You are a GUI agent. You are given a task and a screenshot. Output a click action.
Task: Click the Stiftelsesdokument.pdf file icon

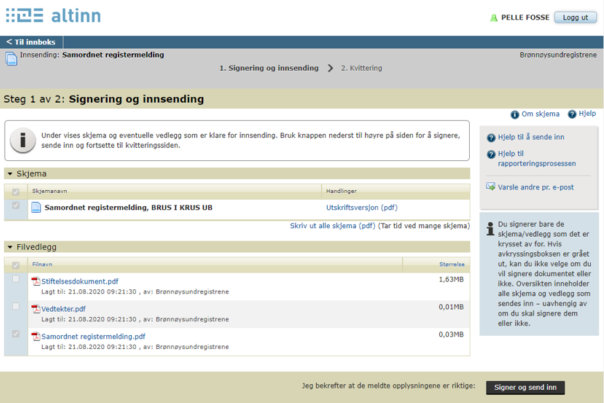pyautogui.click(x=35, y=281)
